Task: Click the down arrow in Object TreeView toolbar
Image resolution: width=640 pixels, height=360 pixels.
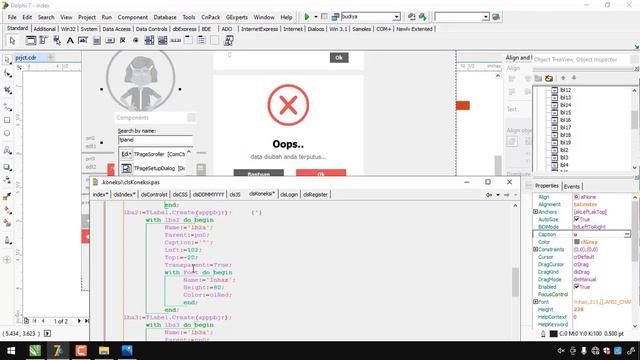Action: coord(574,78)
